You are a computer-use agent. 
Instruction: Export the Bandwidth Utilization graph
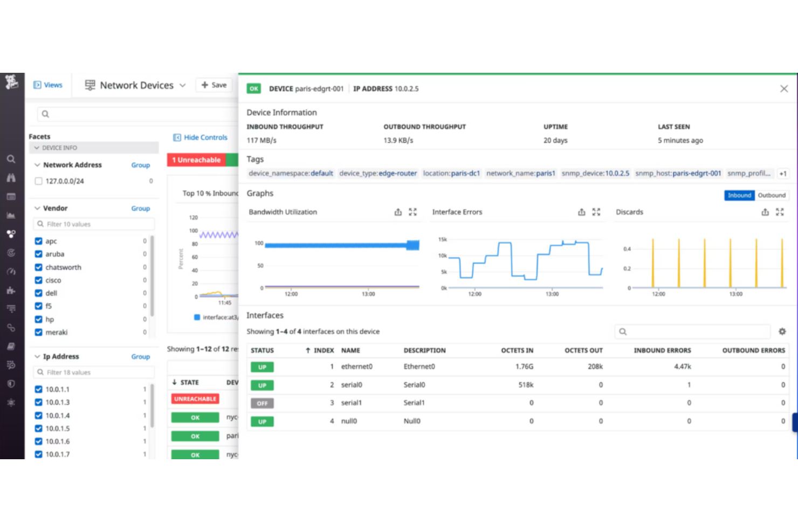click(x=398, y=212)
